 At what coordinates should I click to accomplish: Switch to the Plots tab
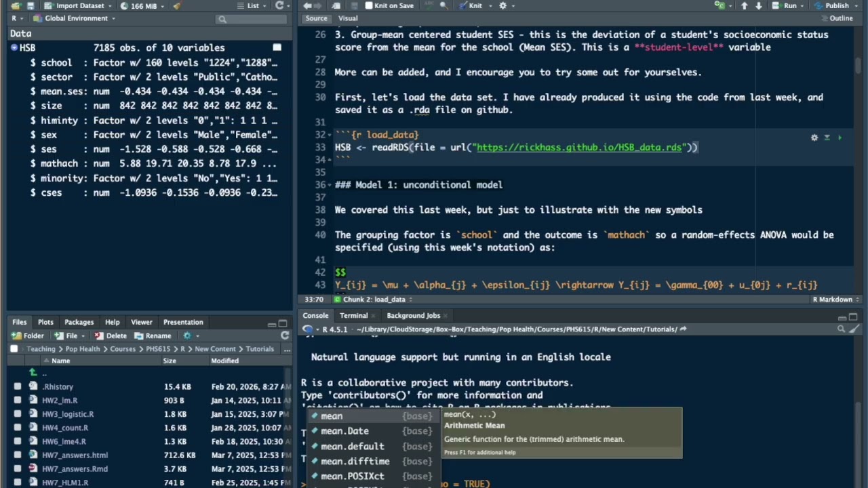[x=45, y=322]
